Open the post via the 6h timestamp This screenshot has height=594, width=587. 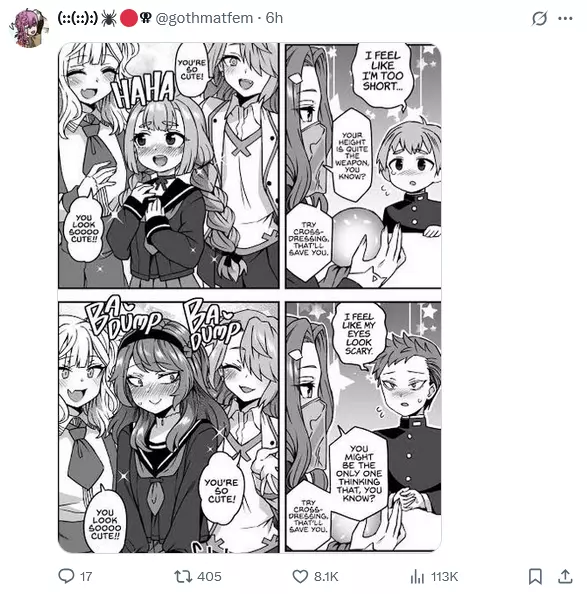coord(274,18)
